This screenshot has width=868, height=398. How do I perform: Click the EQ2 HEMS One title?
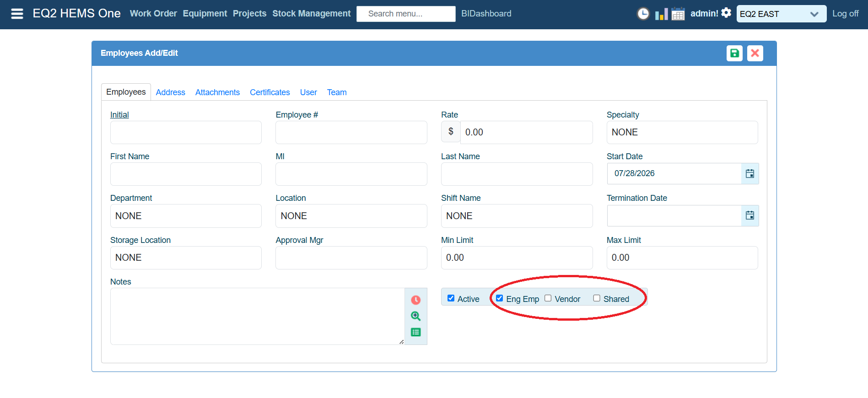point(77,13)
